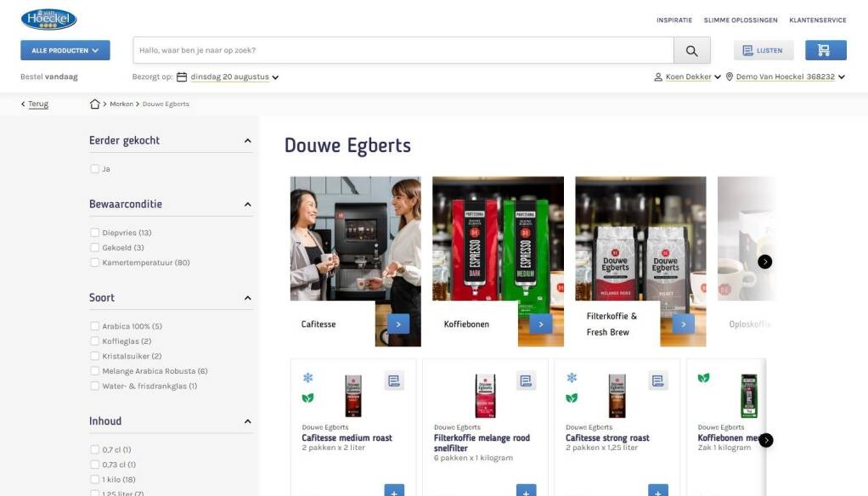868x496 pixels.
Task: Click plus button for Filterkoffie melange rood snelfilter
Action: point(526,491)
